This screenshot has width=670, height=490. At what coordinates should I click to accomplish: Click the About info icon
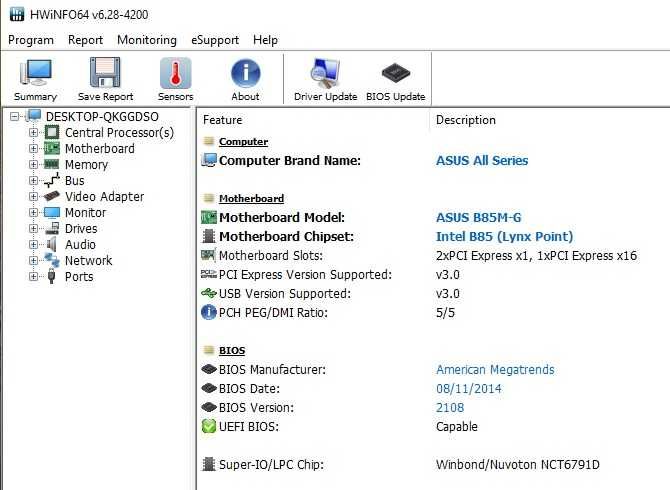coord(245,73)
